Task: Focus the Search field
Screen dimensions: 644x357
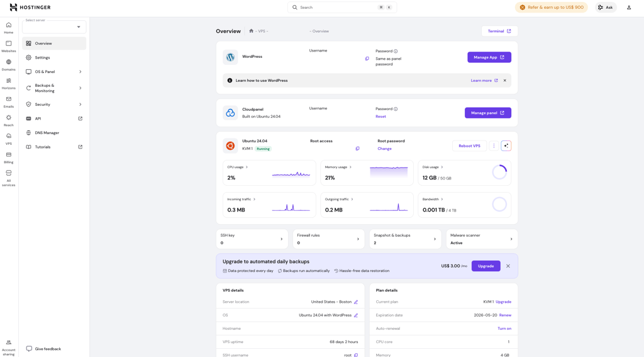Action: pyautogui.click(x=342, y=8)
